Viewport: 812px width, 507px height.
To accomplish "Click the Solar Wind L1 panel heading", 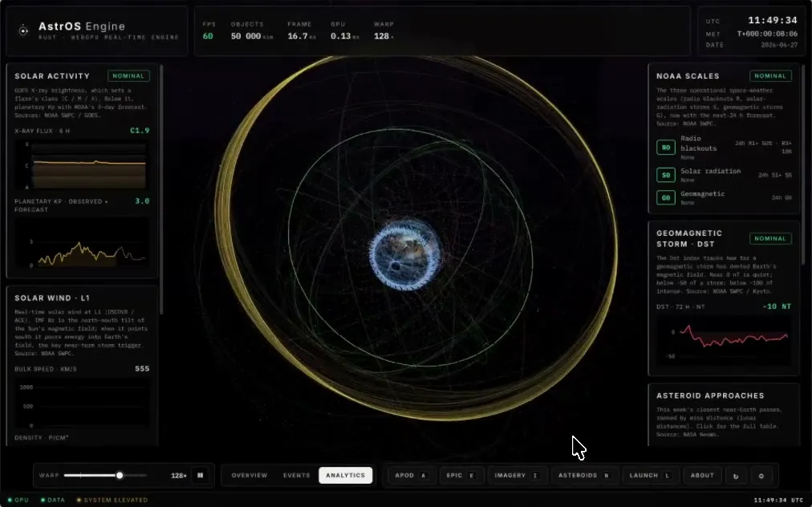I will click(x=52, y=298).
